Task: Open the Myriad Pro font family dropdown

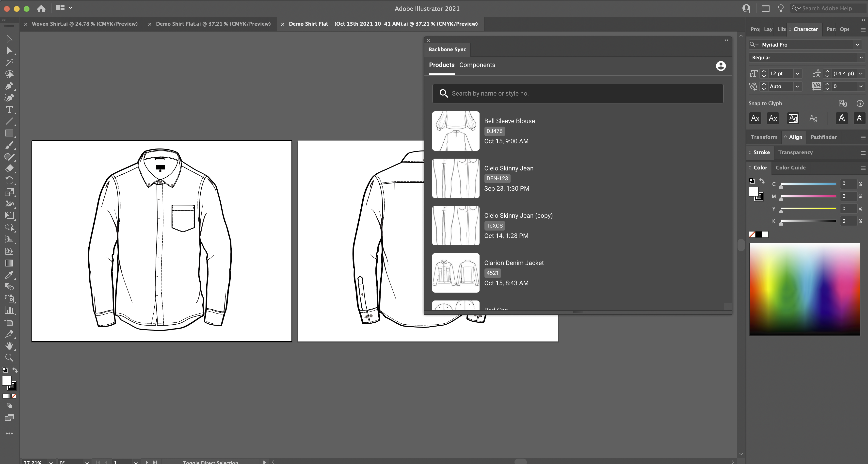Action: pyautogui.click(x=858, y=45)
